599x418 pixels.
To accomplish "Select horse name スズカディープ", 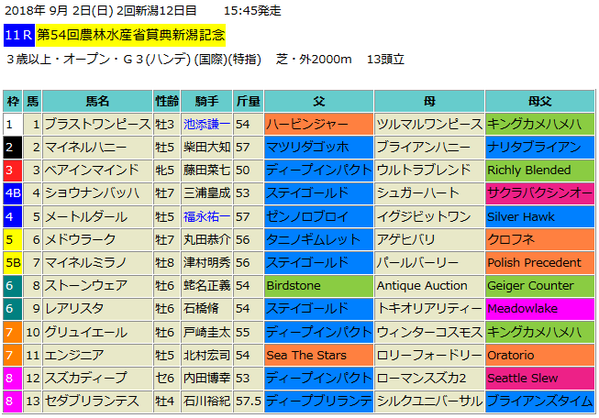I will pos(86,378).
